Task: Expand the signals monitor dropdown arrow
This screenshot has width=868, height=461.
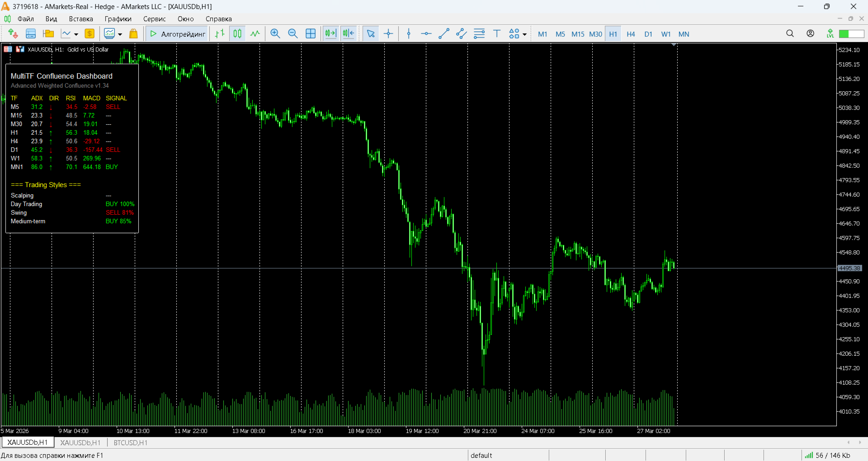Action: click(x=120, y=34)
